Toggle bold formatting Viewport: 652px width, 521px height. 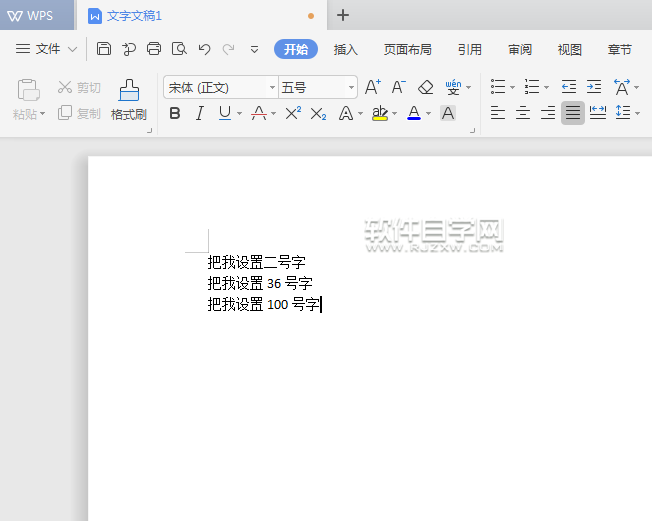175,113
